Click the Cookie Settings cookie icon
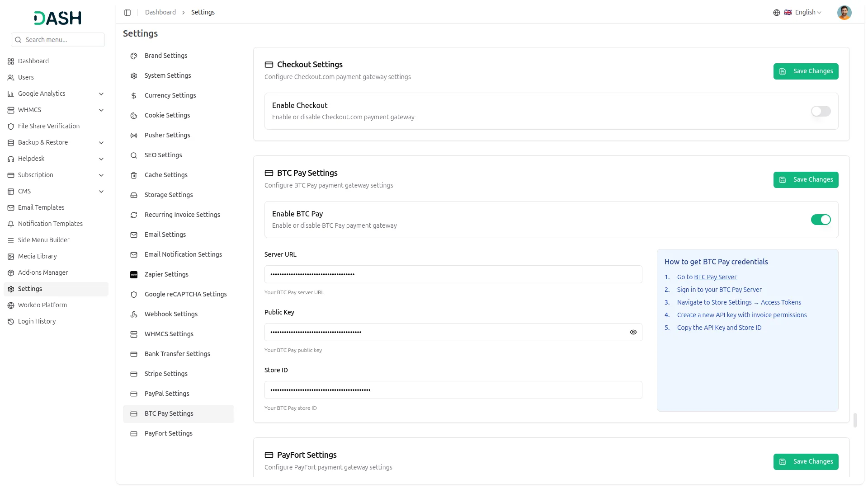The image size is (868, 488). click(x=134, y=116)
